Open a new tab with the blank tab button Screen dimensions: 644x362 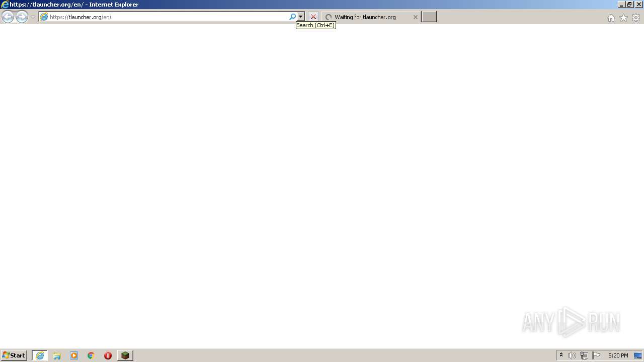tap(429, 17)
